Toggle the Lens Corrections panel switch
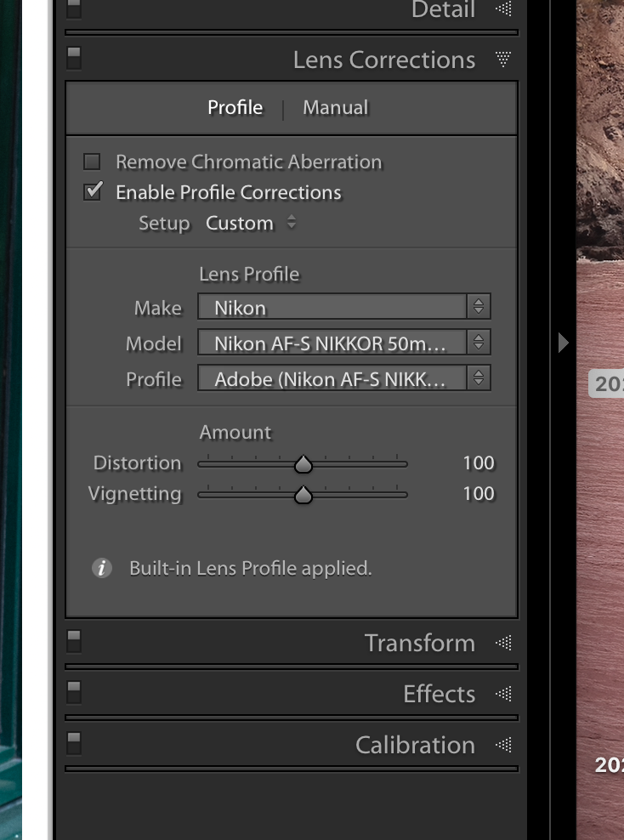Viewport: 624px width, 840px height. pyautogui.click(x=74, y=59)
